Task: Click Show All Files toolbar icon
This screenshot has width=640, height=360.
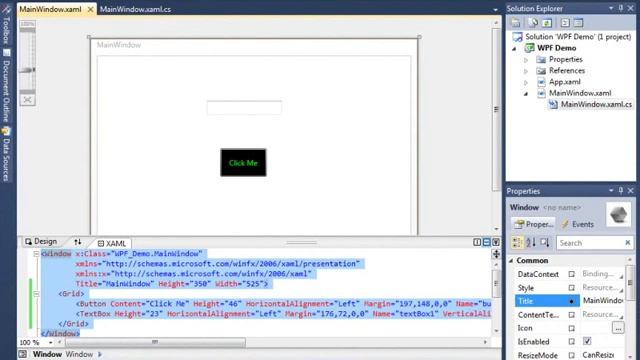Action: tap(533, 23)
